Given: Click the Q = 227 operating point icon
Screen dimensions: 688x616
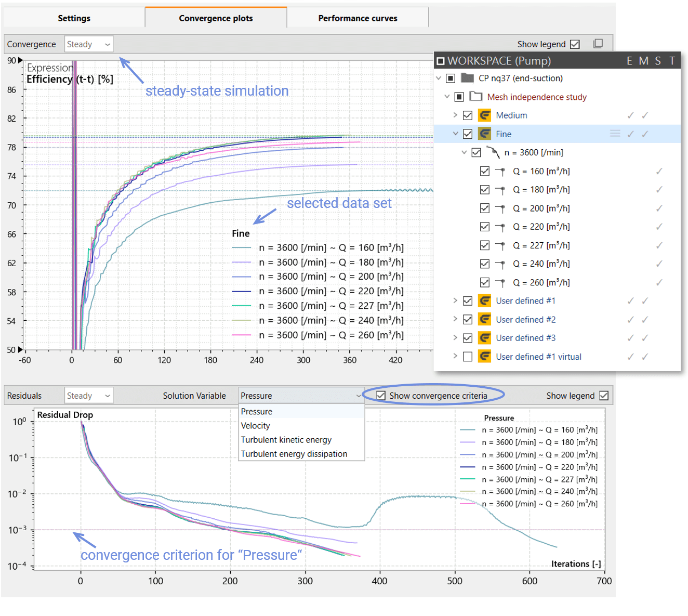Looking at the screenshot, I should (500, 245).
